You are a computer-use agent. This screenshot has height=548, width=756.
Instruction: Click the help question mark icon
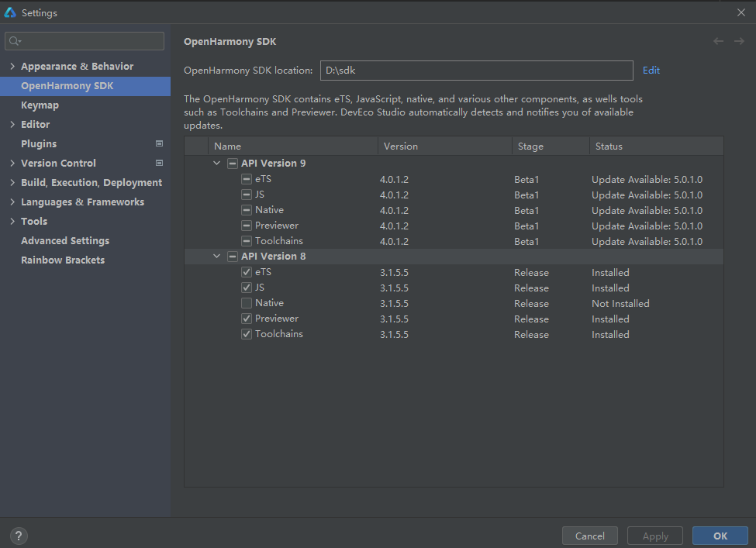19,536
